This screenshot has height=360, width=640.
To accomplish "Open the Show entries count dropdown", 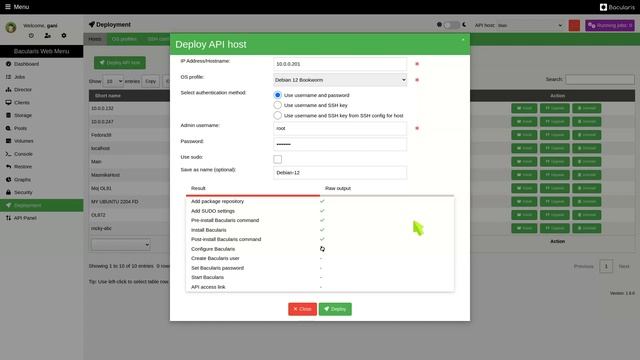I will click(113, 81).
